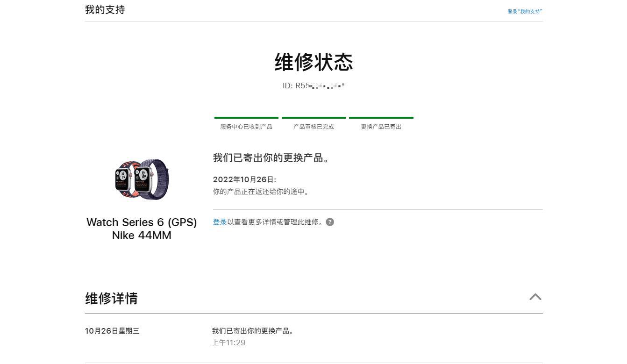Image resolution: width=627 pixels, height=364 pixels.
Task: Click the blue 登录 link to view more details
Action: click(220, 222)
